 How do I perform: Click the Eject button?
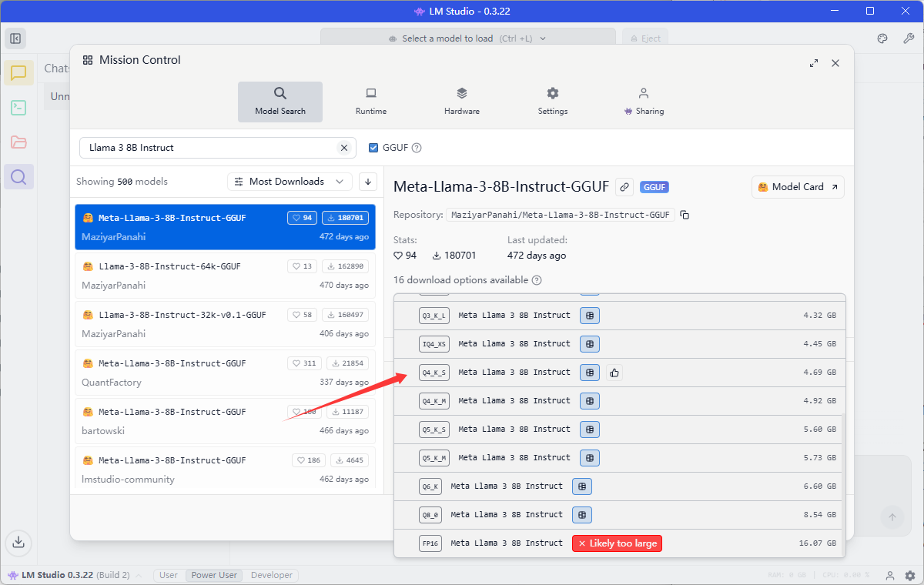point(645,38)
